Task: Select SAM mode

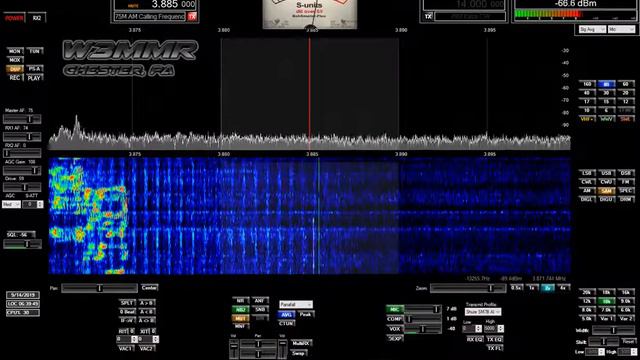Action: click(607, 191)
